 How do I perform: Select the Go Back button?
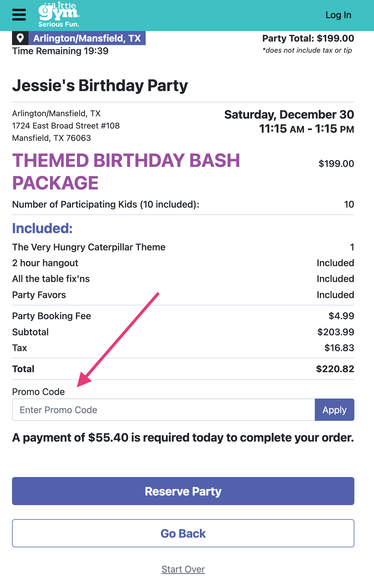click(183, 533)
